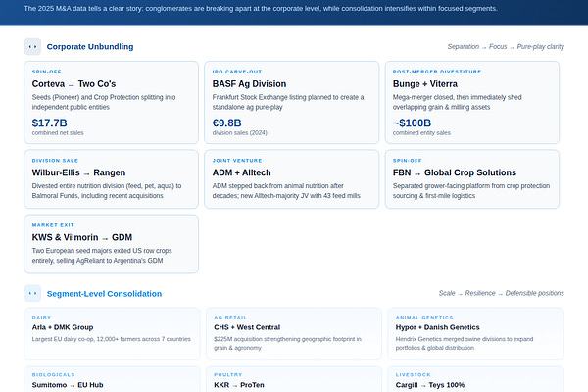Image resolution: width=588 pixels, height=392 pixels.
Task: Select the Bunge + Viterra card title
Action: pyautogui.click(x=425, y=84)
